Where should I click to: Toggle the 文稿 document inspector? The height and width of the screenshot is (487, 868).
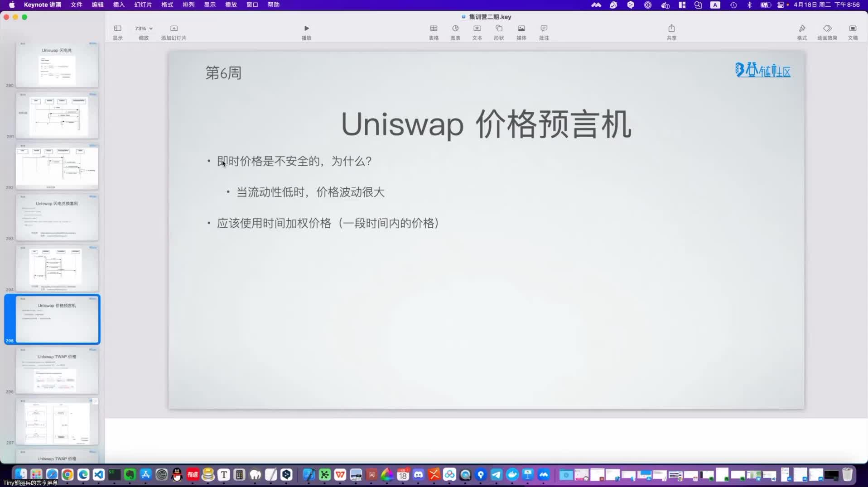coord(853,33)
